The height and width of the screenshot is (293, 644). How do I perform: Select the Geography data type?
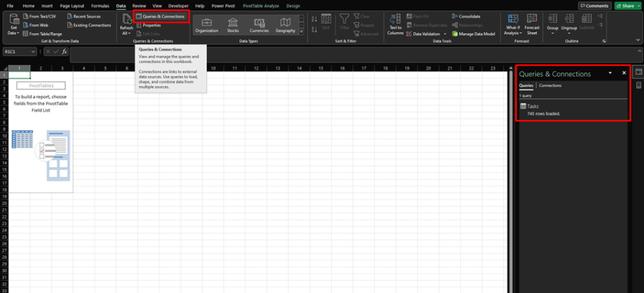285,26
